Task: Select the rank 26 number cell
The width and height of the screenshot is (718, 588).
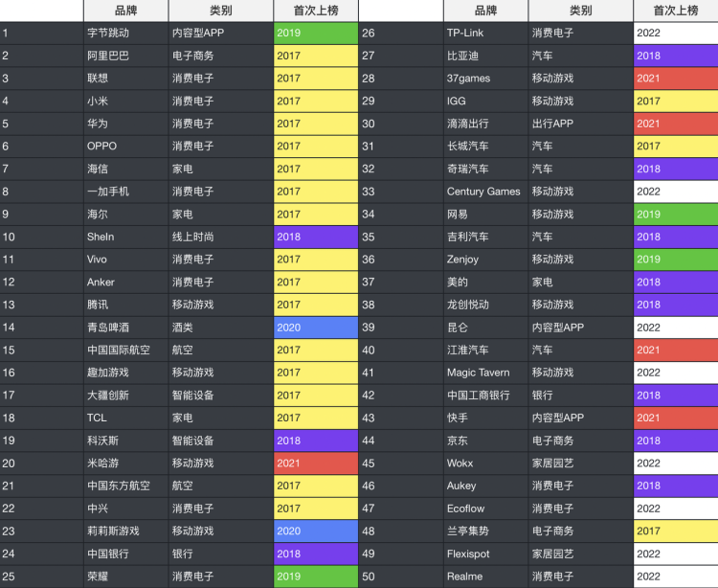Action: (x=401, y=33)
